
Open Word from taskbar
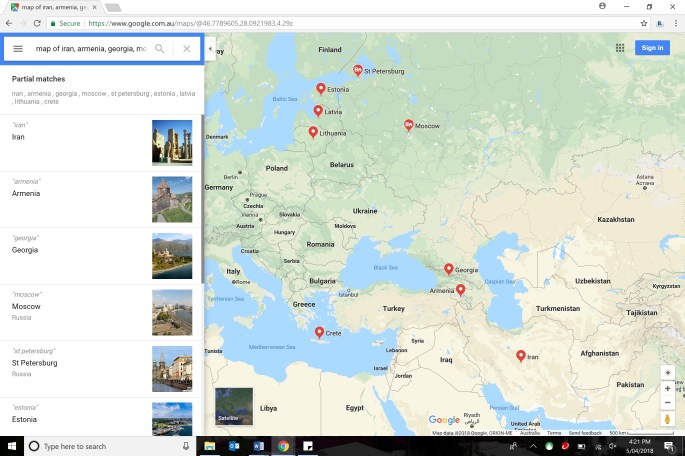(259, 446)
